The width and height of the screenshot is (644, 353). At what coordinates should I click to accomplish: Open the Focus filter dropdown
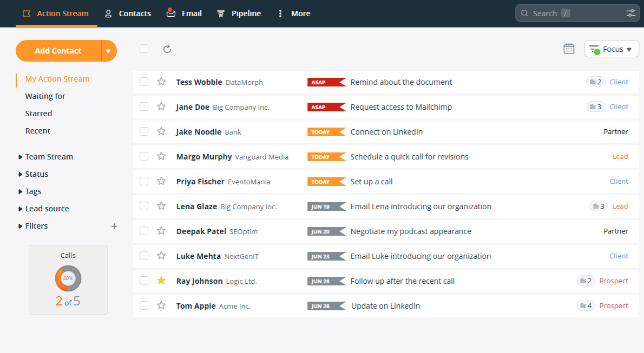[x=611, y=49]
